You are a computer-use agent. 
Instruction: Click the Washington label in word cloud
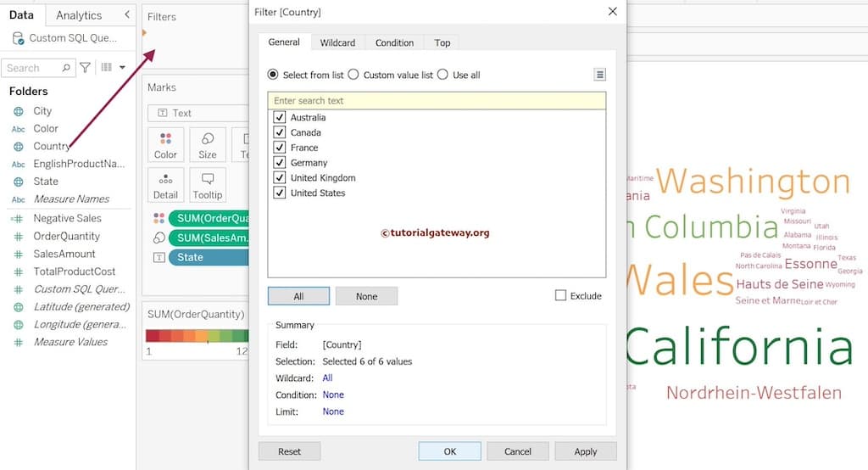(754, 182)
